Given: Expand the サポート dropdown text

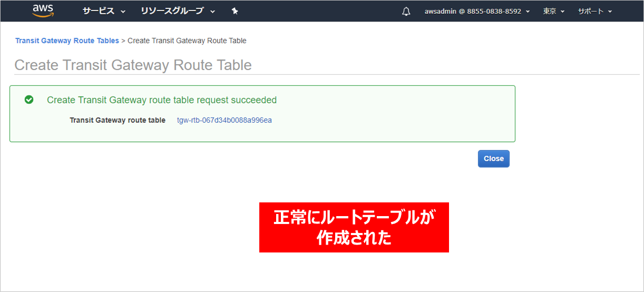Looking at the screenshot, I should coord(590,11).
